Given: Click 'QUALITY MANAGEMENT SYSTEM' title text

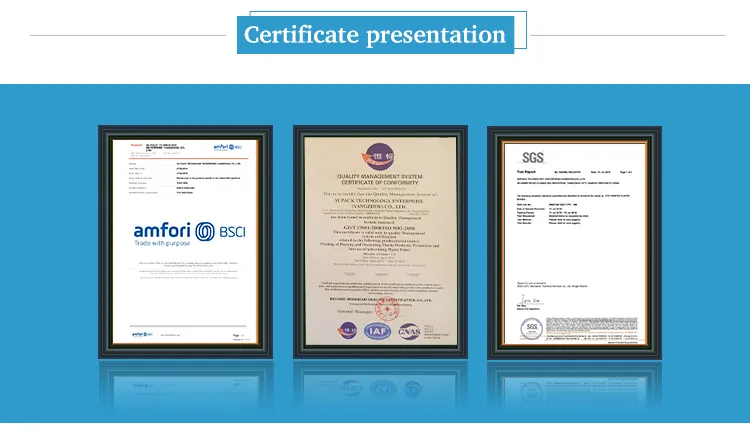Looking at the screenshot, I should (x=380, y=176).
